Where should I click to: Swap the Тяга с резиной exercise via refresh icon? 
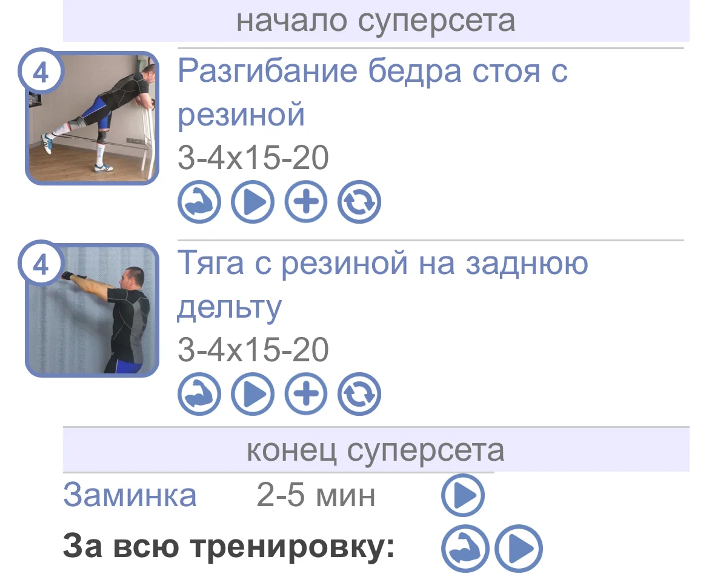359,394
